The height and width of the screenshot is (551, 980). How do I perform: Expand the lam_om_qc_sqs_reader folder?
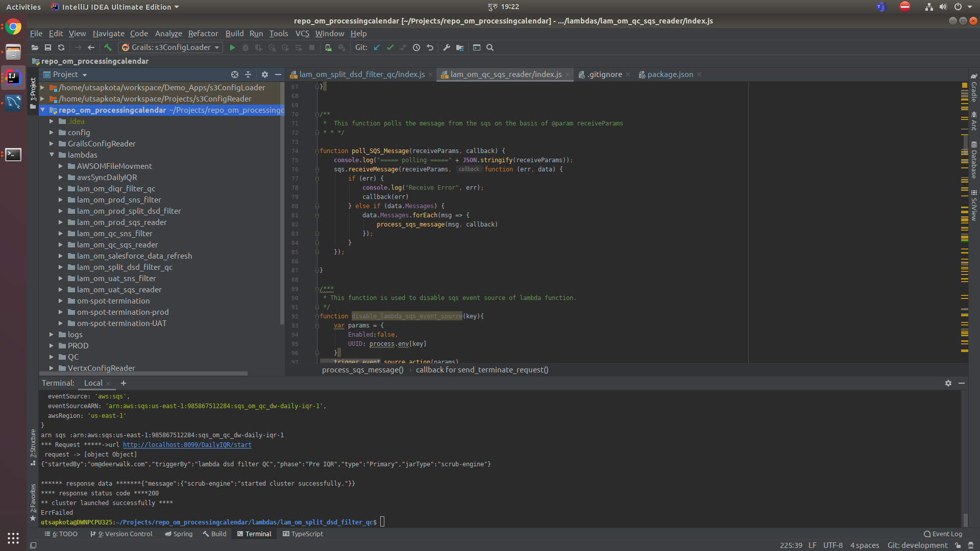[61, 245]
